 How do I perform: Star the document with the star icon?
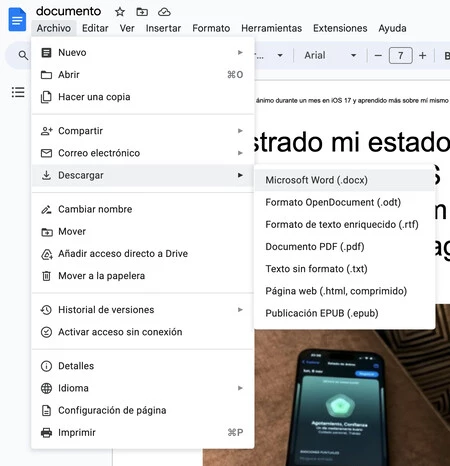[120, 12]
